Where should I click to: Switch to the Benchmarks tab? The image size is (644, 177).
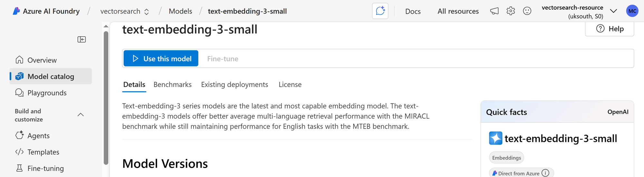[172, 84]
